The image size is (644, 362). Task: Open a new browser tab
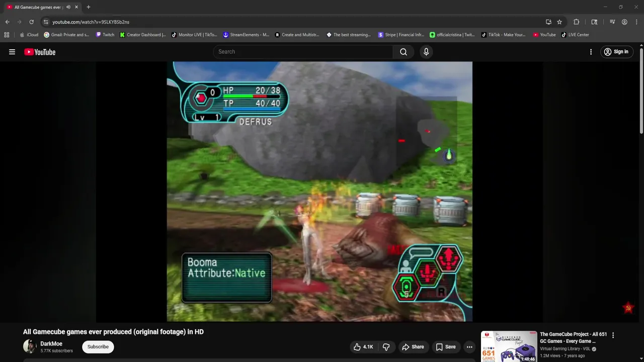point(88,7)
